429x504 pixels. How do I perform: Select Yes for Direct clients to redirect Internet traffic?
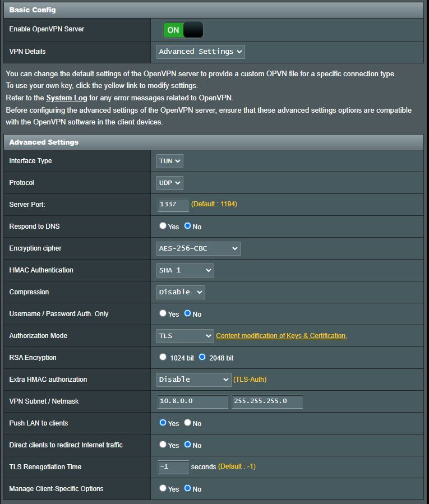tap(163, 445)
